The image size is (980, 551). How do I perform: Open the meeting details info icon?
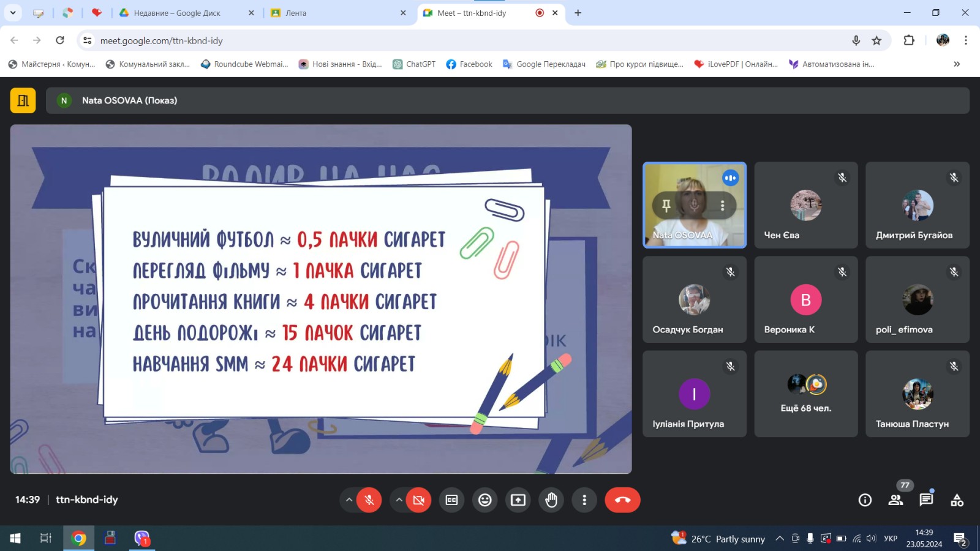[865, 500]
